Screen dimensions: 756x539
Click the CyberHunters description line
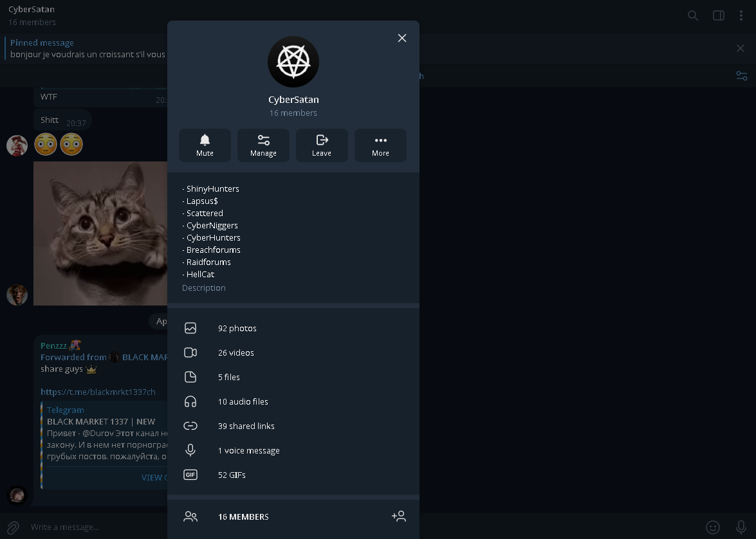pyautogui.click(x=211, y=238)
